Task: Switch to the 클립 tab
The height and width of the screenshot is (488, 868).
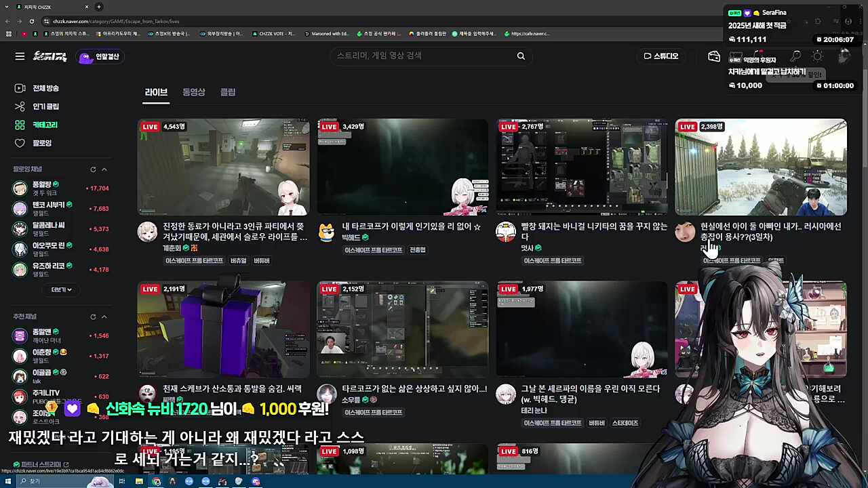Action: [x=228, y=92]
